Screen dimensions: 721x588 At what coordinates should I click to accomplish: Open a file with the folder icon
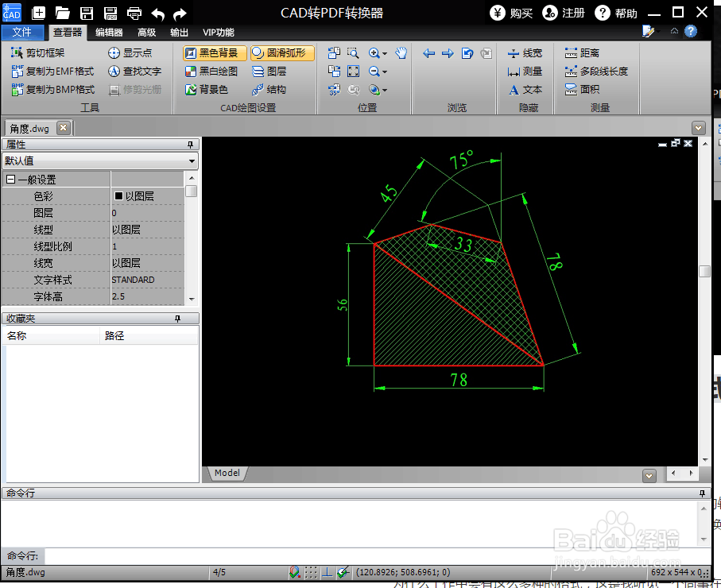click(63, 13)
